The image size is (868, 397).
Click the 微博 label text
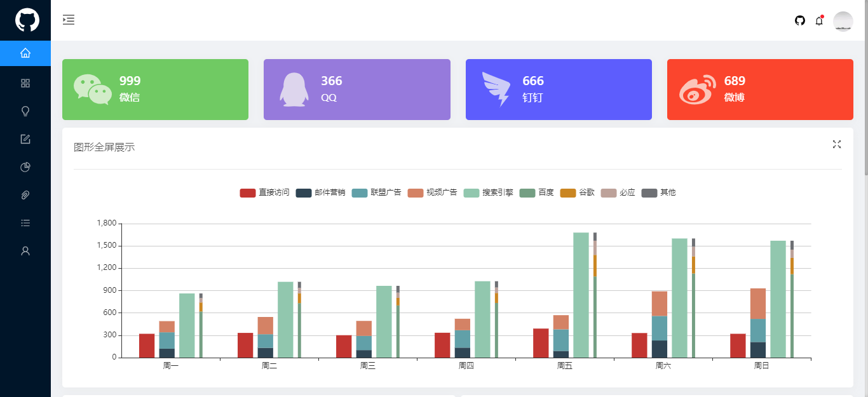(x=734, y=98)
